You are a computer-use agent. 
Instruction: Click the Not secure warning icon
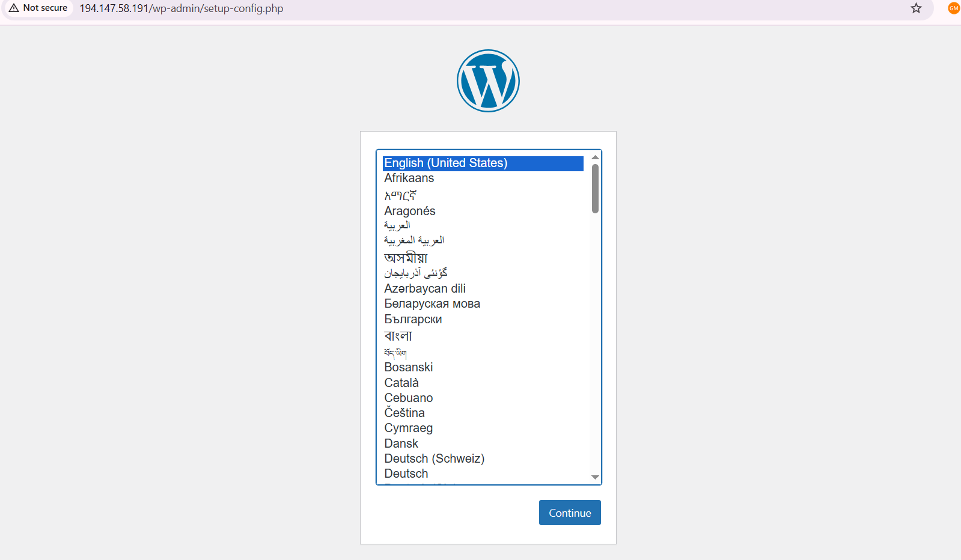(x=14, y=8)
